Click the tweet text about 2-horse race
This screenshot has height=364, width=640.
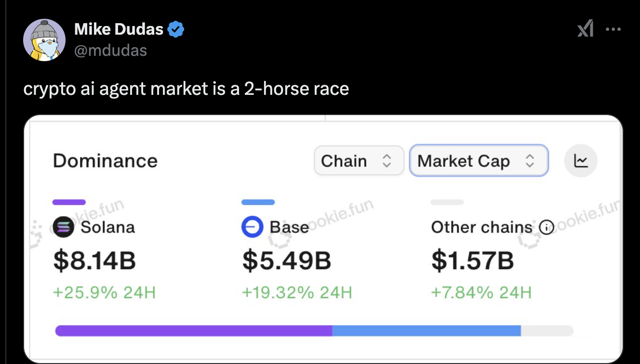pyautogui.click(x=186, y=90)
